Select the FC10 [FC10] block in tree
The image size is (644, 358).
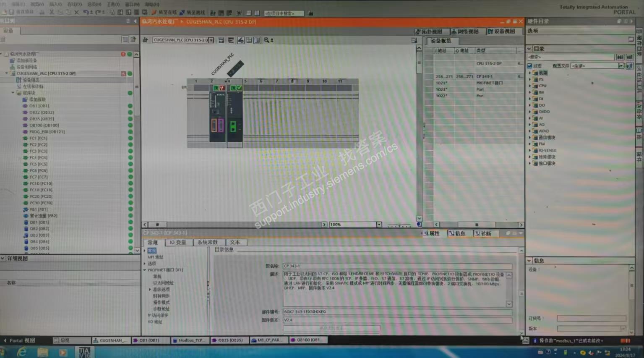[x=41, y=183]
